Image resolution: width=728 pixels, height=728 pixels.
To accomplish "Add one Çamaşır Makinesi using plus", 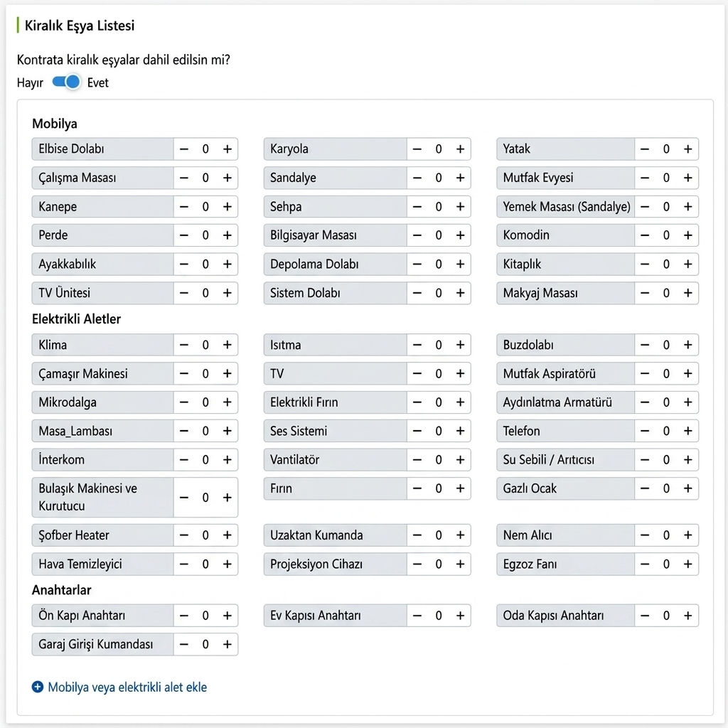I will click(227, 374).
